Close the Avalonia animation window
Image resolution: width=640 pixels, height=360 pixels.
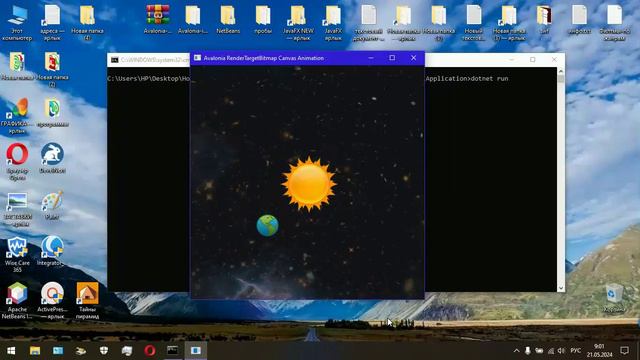pyautogui.click(x=413, y=58)
